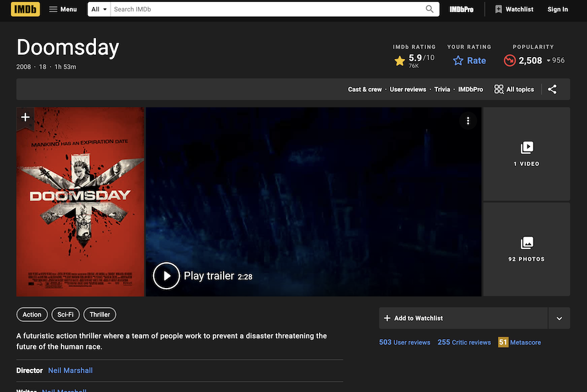Click the 1h 53m runtime text
The image size is (587, 392).
click(x=65, y=67)
